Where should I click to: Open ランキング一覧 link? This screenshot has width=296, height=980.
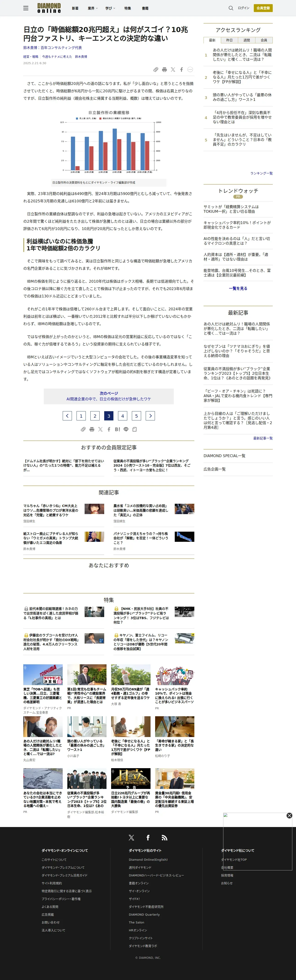pyautogui.click(x=261, y=173)
